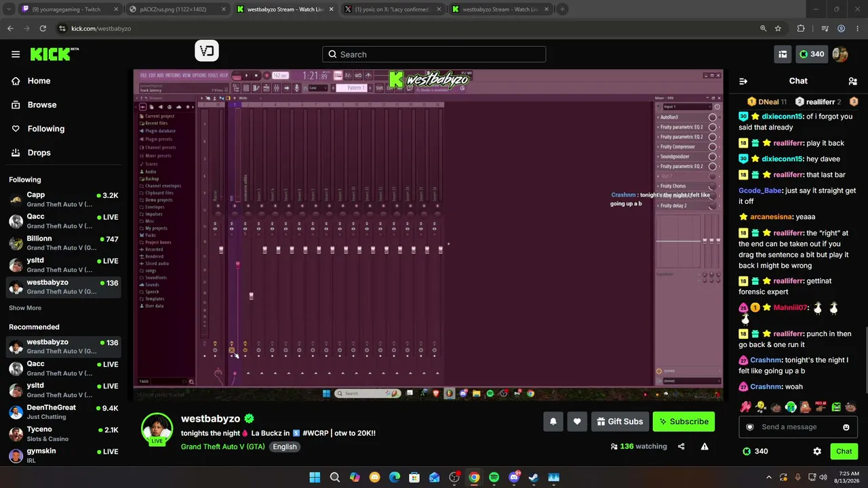The width and height of the screenshot is (868, 488).
Task: Open the Grand Theft Auto V (GTA) category link
Action: (x=223, y=447)
